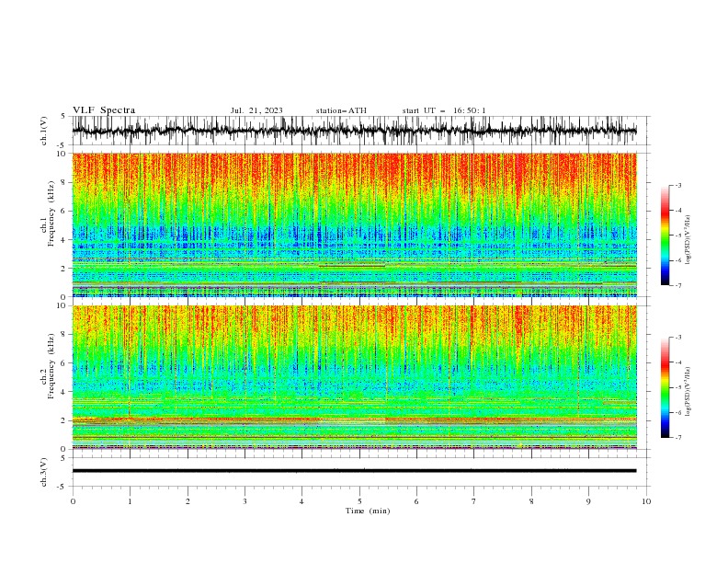This screenshot has width=728, height=563.
Task: Click the ch.1 voltage waveform trace
Action: (354, 131)
